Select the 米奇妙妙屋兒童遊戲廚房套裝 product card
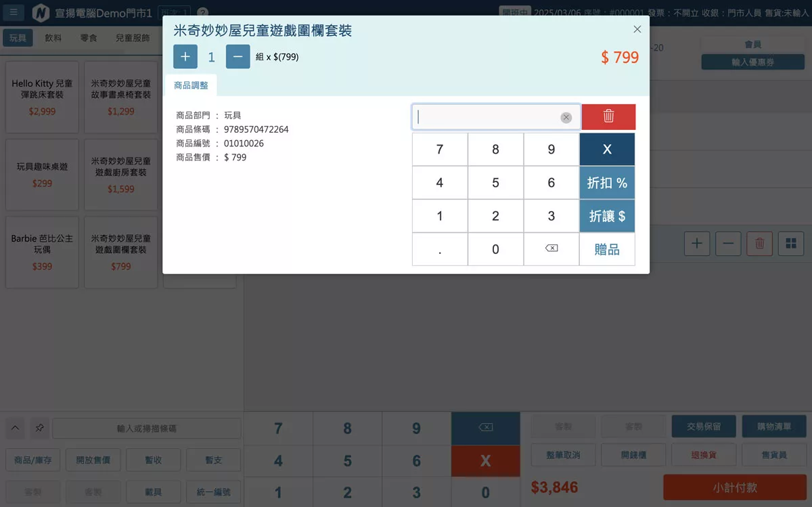812x507 pixels. pyautogui.click(x=121, y=175)
